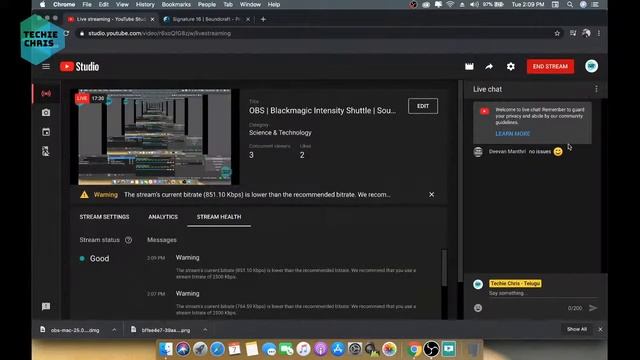
Task: Close the Live streaming browser tab
Action: tap(152, 19)
